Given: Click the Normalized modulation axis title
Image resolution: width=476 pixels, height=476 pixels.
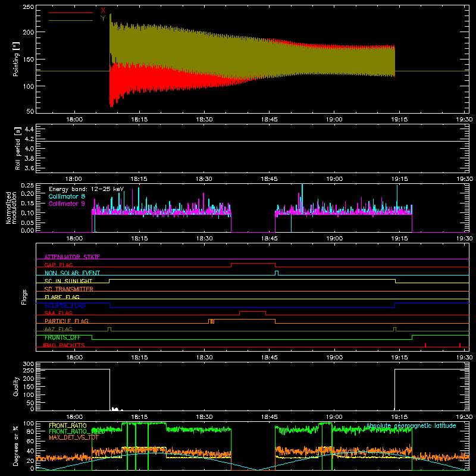Looking at the screenshot, I should (x=11, y=208).
